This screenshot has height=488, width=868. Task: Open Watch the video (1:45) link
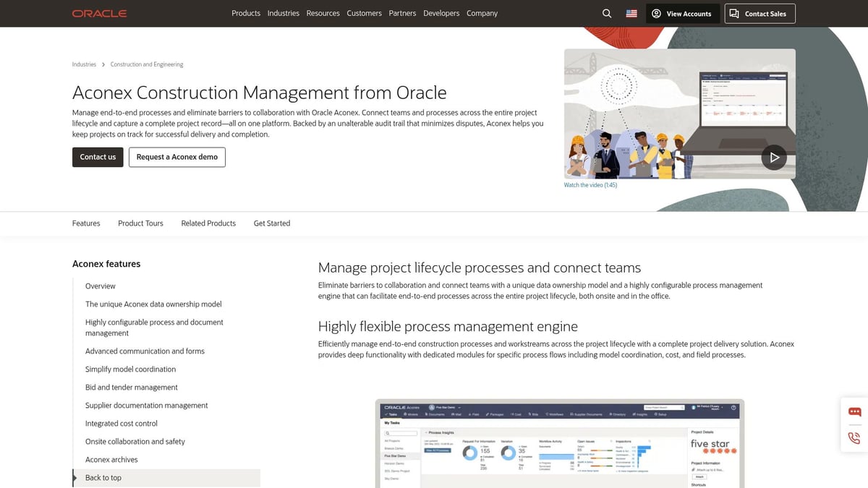590,184
